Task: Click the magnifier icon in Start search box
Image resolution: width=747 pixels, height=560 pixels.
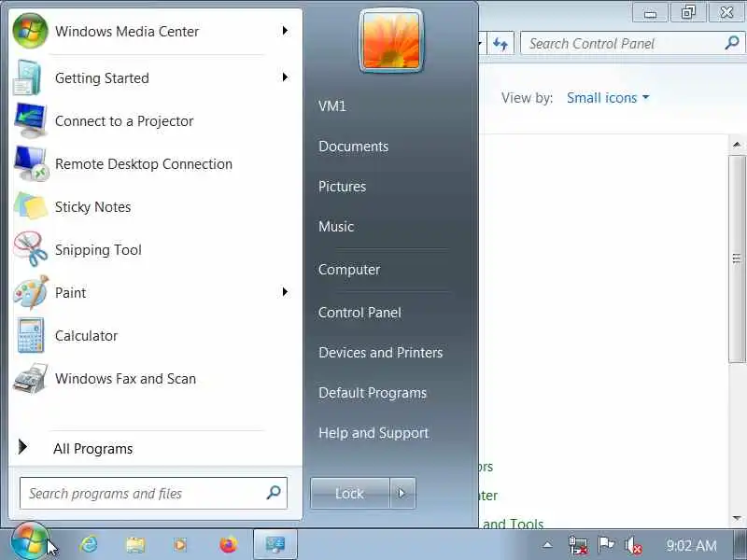Action: point(274,493)
